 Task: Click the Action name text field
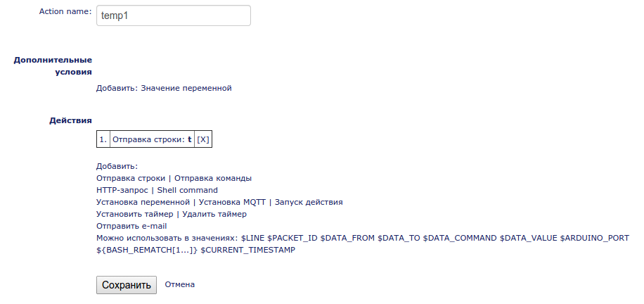(173, 15)
